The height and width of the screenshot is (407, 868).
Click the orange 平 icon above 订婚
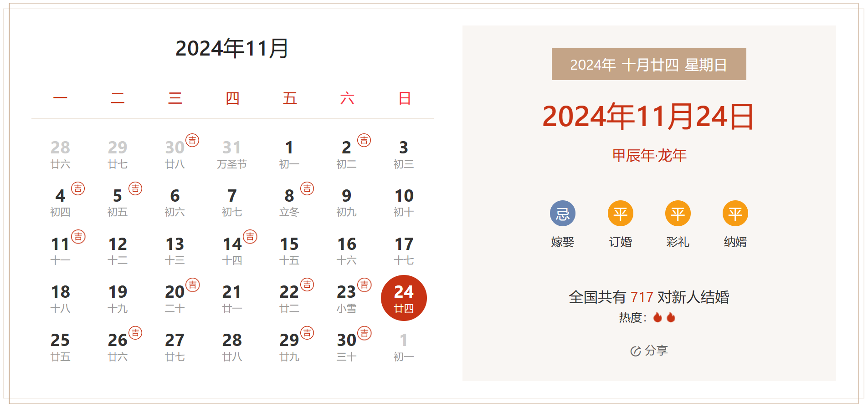(x=620, y=214)
